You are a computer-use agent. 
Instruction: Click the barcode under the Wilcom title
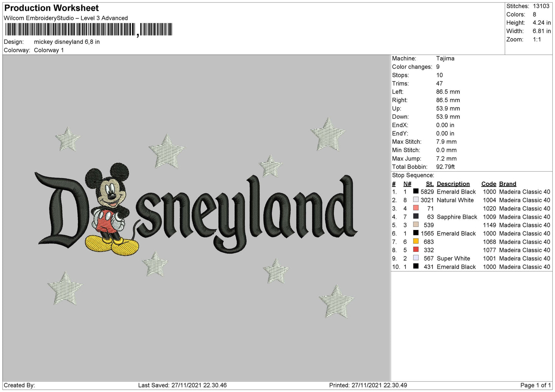pyautogui.click(x=88, y=30)
